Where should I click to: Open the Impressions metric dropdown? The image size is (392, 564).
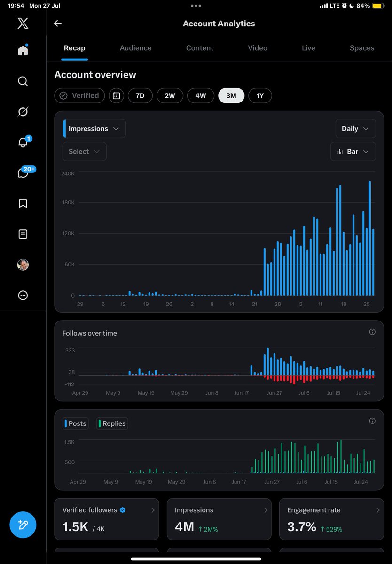pyautogui.click(x=94, y=129)
